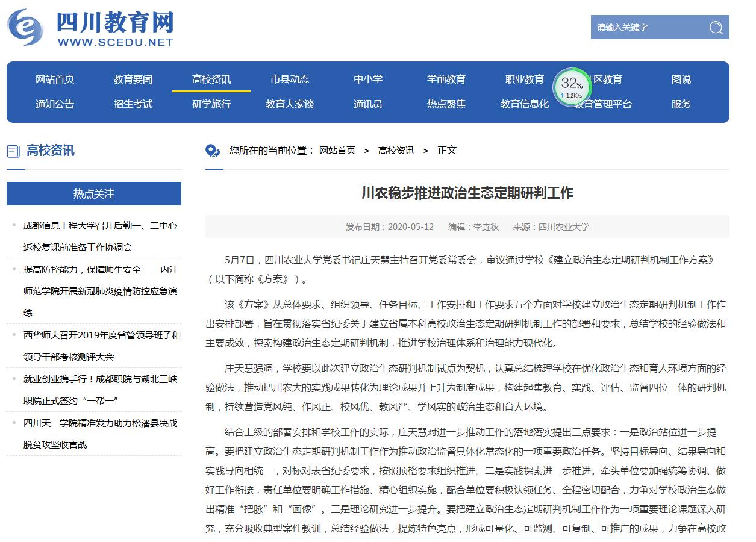Viewport: 756px width, 542px height.
Task: Go to 招生考试 section
Action: click(x=133, y=104)
